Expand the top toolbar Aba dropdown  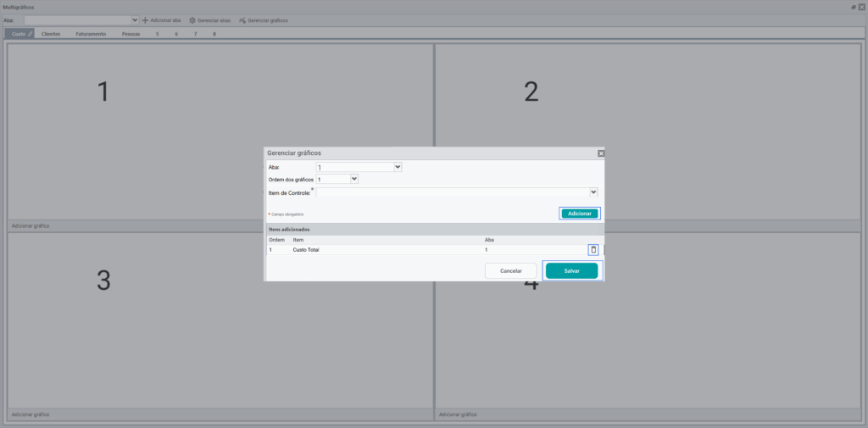point(135,20)
